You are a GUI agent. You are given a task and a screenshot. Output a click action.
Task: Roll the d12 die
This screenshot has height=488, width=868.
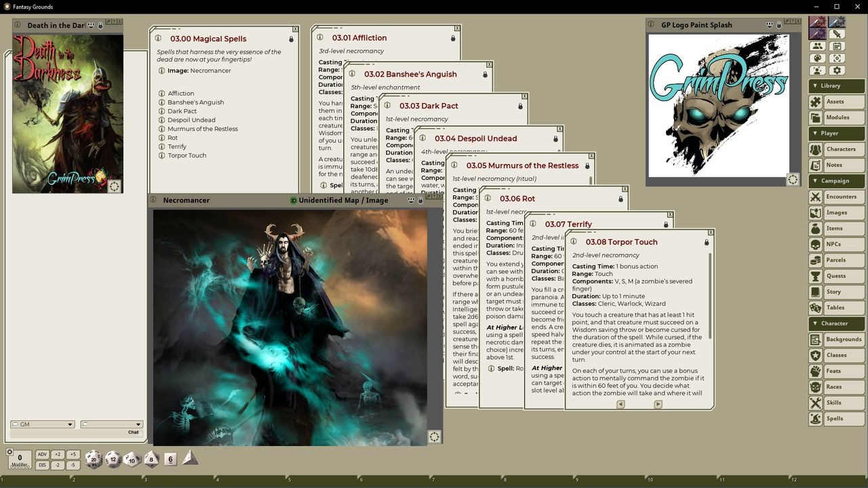coord(113,458)
